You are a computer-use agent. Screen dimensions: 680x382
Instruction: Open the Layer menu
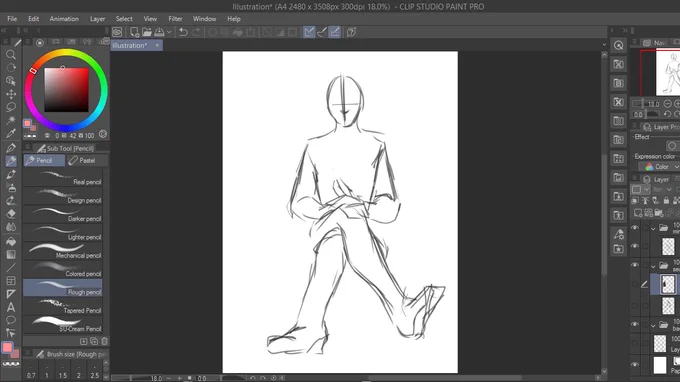point(98,19)
